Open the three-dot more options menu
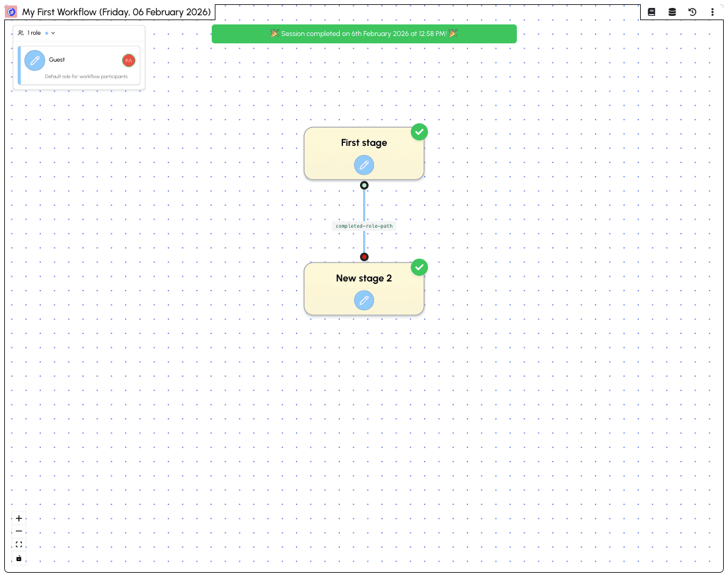This screenshot has height=577, width=728. 712,12
